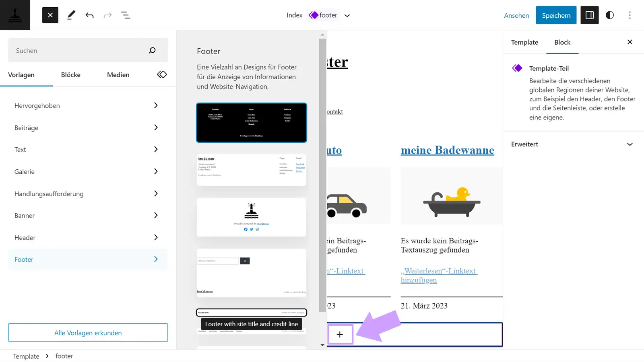Open the meine Badewanne post title link
This screenshot has width=644, height=362.
pos(448,150)
